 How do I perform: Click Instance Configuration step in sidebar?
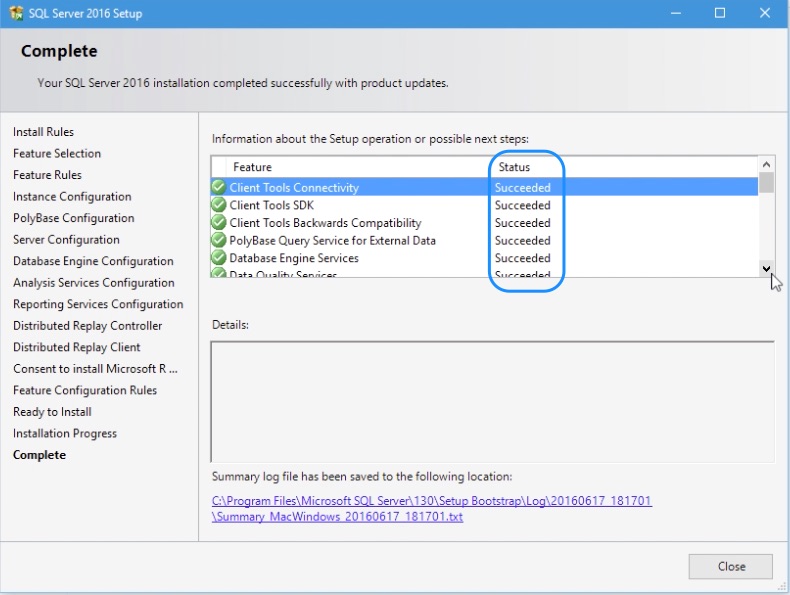coord(72,196)
